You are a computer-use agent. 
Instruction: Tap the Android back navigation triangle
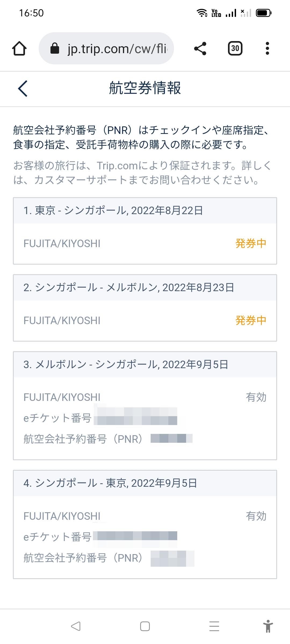[x=76, y=626]
